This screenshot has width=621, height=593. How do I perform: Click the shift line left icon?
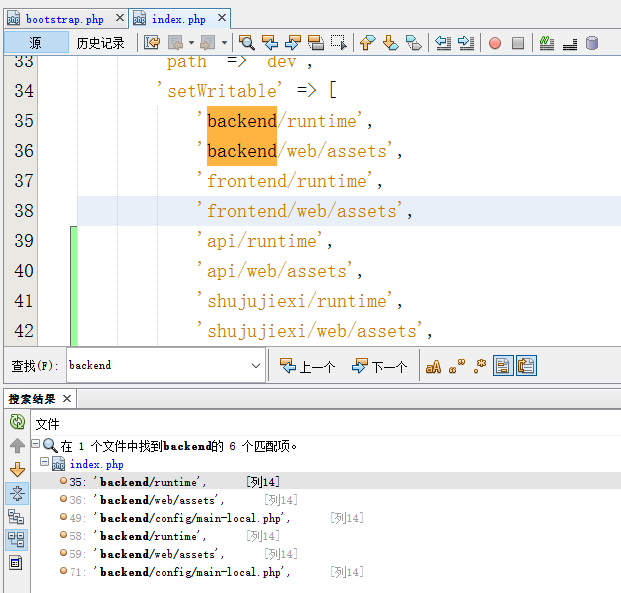443,43
